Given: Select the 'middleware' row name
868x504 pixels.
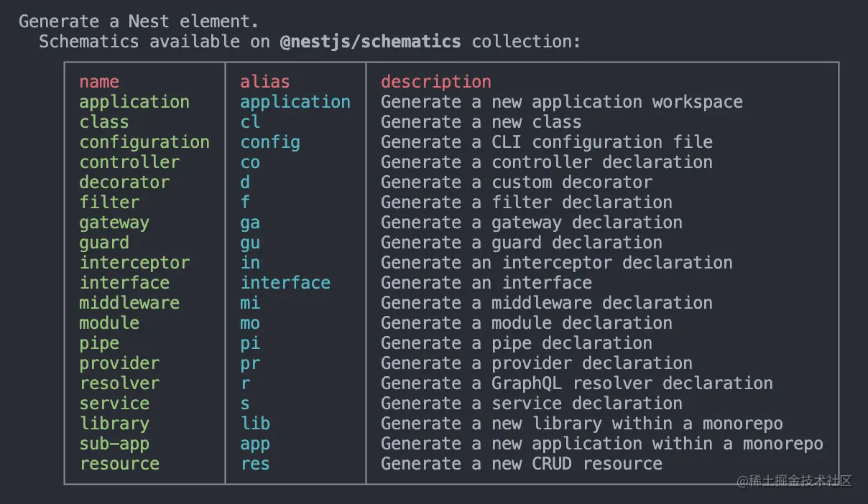Looking at the screenshot, I should tap(129, 303).
